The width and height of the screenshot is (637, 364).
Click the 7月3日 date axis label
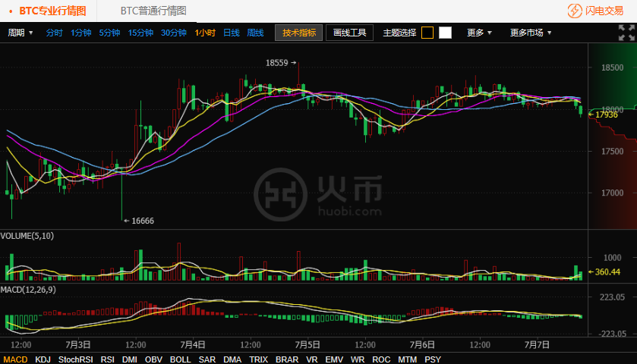(78, 345)
